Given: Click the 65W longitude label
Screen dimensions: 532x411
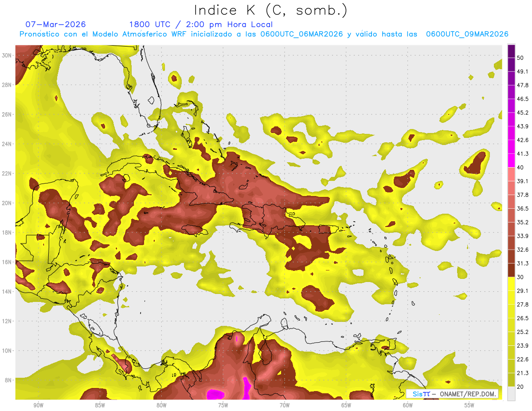Looking at the screenshot, I should [346, 405].
